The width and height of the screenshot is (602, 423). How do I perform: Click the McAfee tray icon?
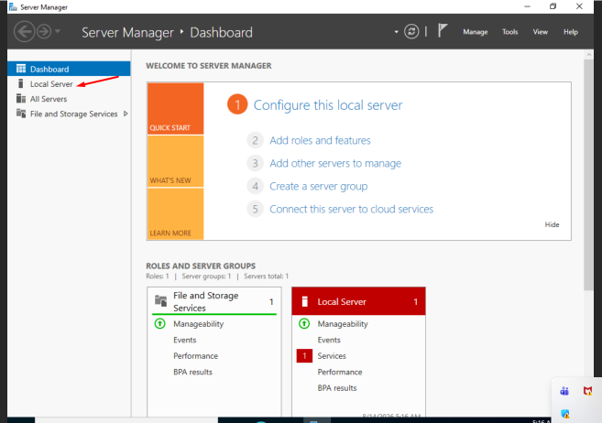pyautogui.click(x=588, y=391)
